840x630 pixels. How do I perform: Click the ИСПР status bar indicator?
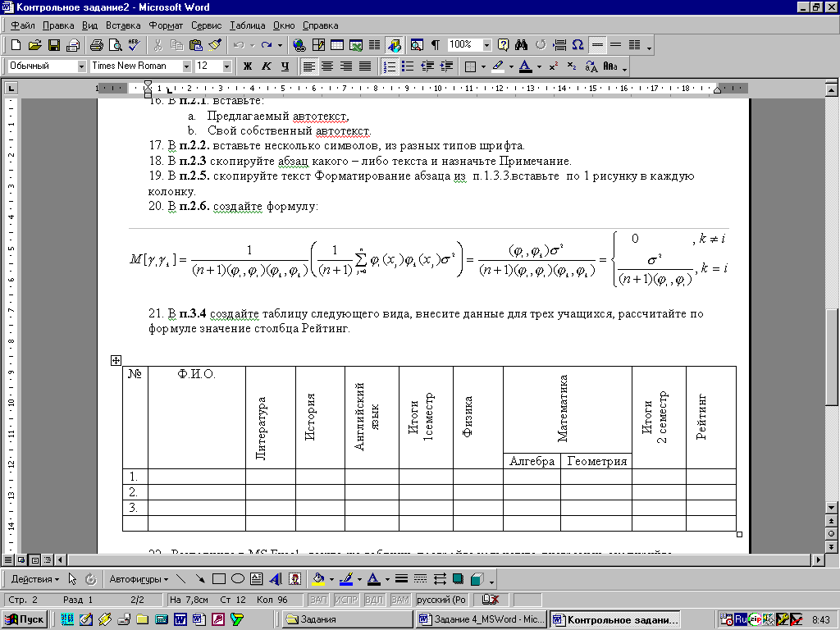(346, 600)
